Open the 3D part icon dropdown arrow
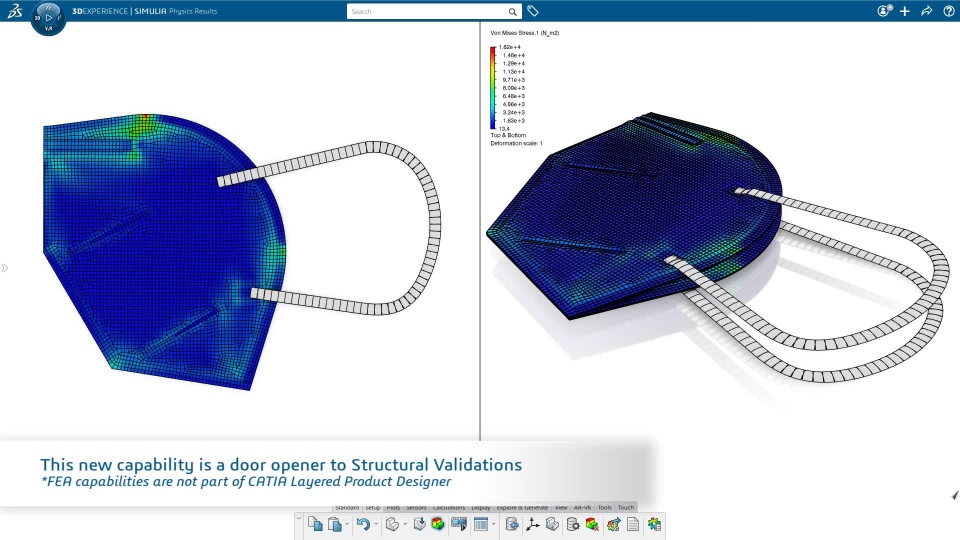Image resolution: width=960 pixels, height=540 pixels. (x=405, y=525)
